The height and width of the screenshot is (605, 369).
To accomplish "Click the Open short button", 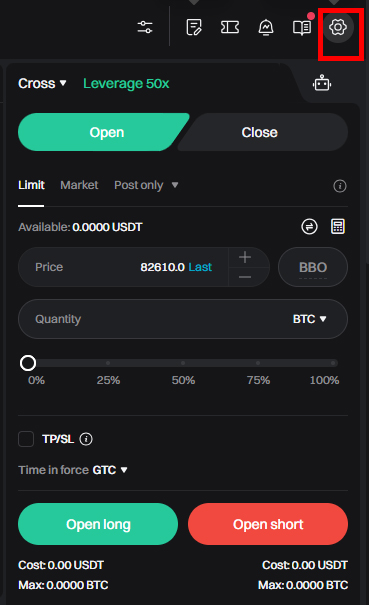I will [268, 524].
